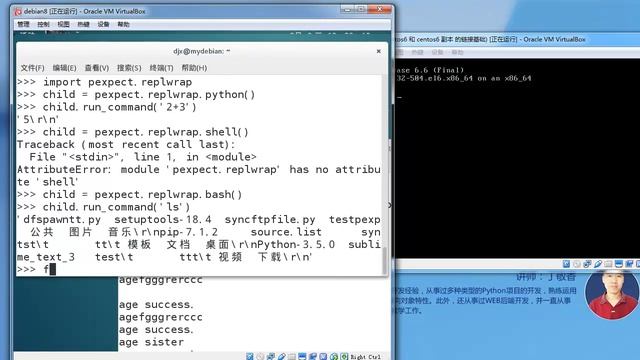Image resolution: width=640 pixels, height=360 pixels.
Task: Click the network indicator in centos6 status bar
Action: pyautogui.click(x=587, y=264)
